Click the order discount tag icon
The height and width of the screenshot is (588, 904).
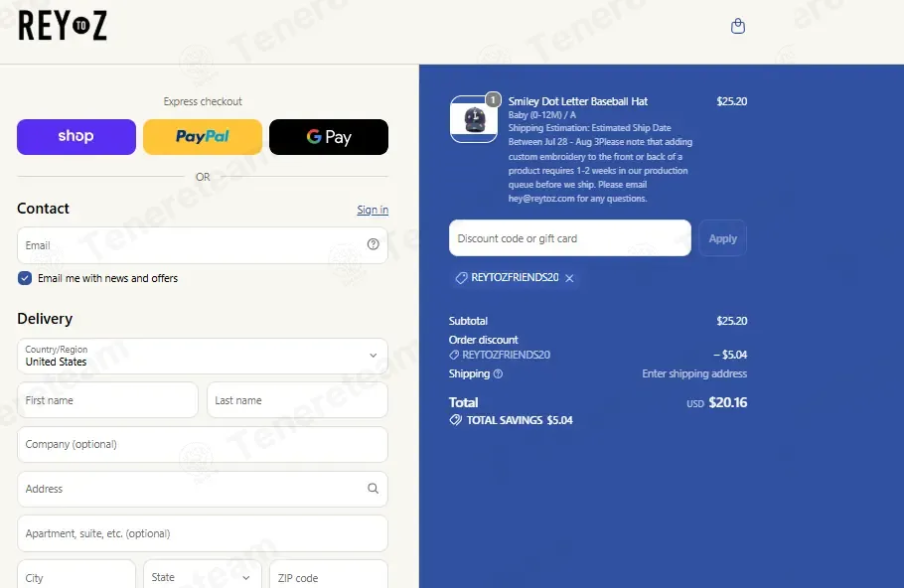[454, 355]
